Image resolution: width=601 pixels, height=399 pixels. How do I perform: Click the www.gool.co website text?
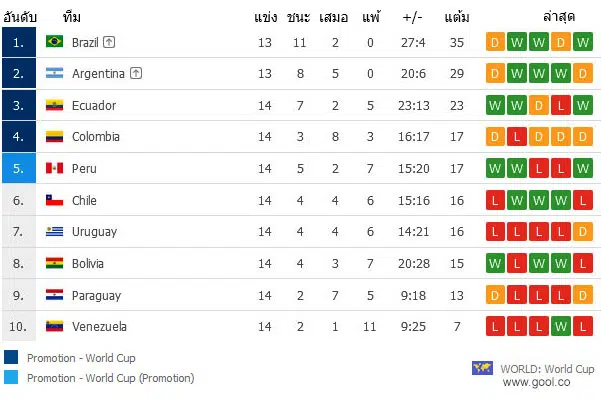coord(536,382)
